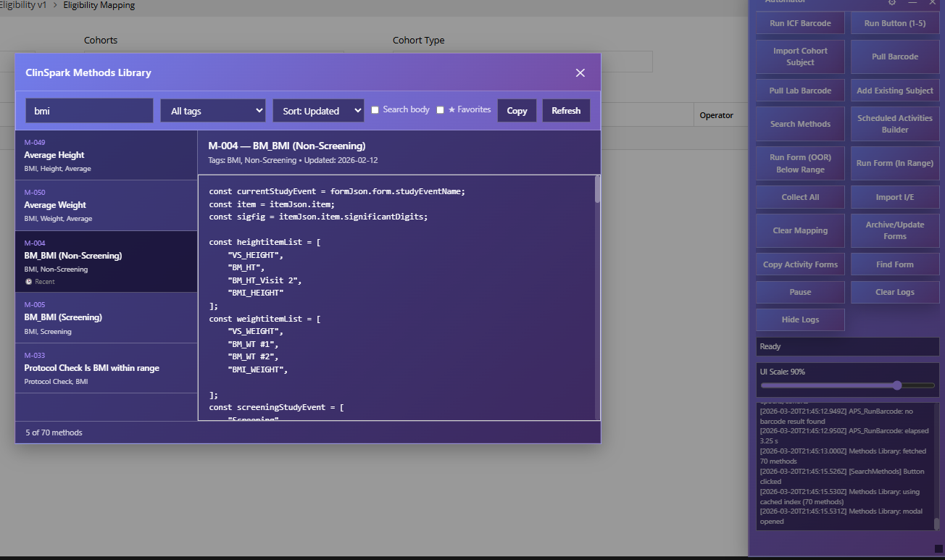Click Clear Mapping button

800,230
